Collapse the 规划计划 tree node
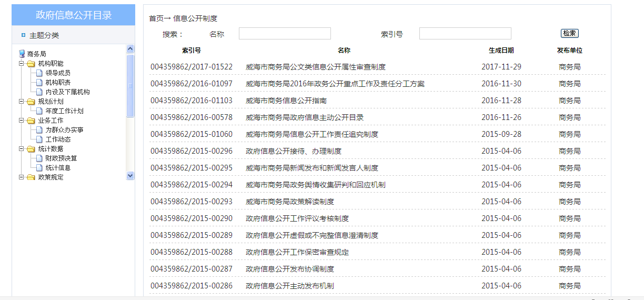644x300 pixels. [x=22, y=102]
